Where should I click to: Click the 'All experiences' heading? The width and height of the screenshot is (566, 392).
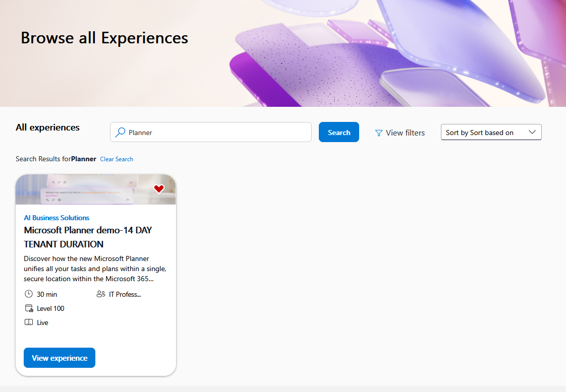click(x=47, y=127)
